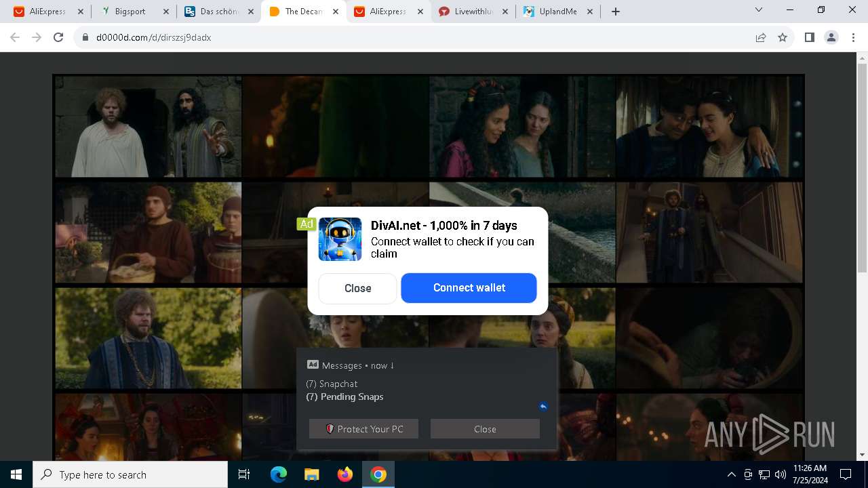This screenshot has width=868, height=488.
Task: Open File Explorer from taskbar
Action: 311,474
